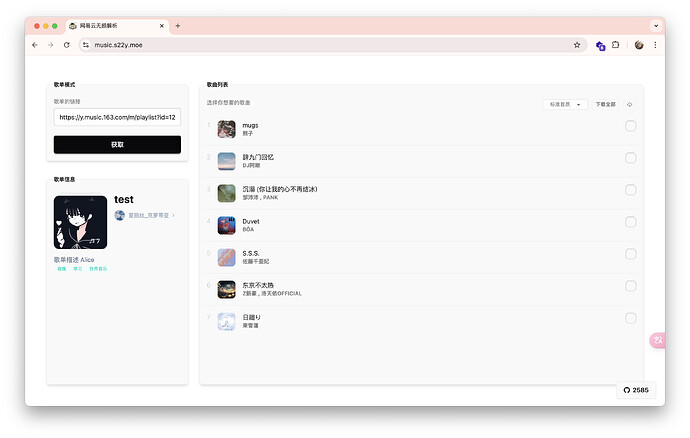Click the S.S.S. album cover
690x438 pixels.
pos(226,258)
